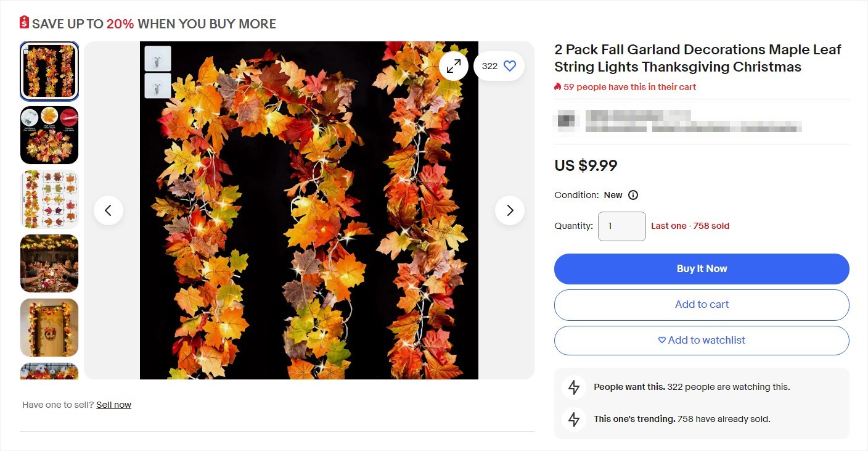Select the maple leaf color chart thumbnail
868x451 pixels.
tap(49, 199)
